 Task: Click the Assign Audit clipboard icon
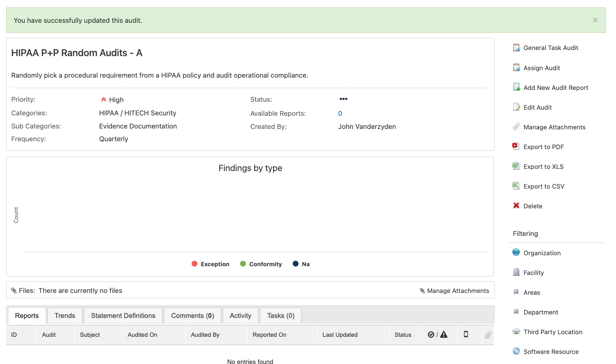tap(516, 68)
